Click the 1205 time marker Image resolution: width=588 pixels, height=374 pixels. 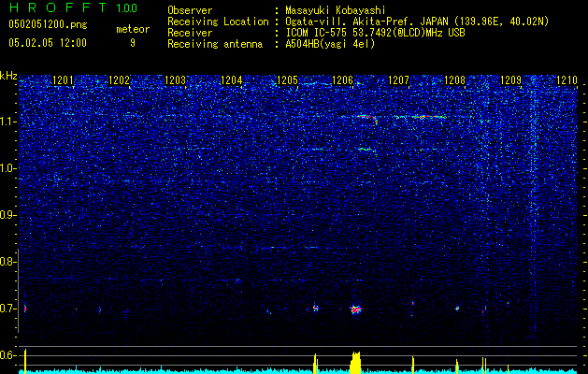pos(287,80)
